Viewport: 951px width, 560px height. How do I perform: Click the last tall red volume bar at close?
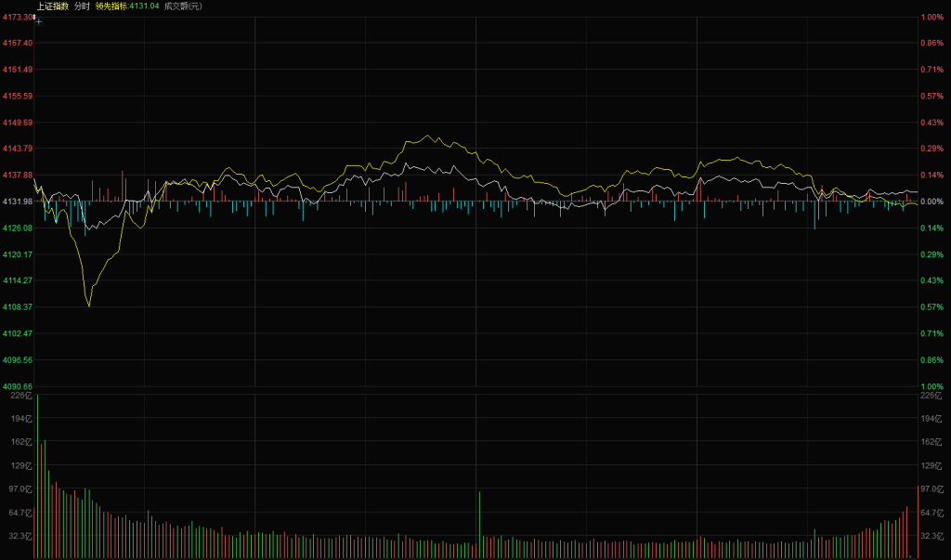pyautogui.click(x=905, y=531)
